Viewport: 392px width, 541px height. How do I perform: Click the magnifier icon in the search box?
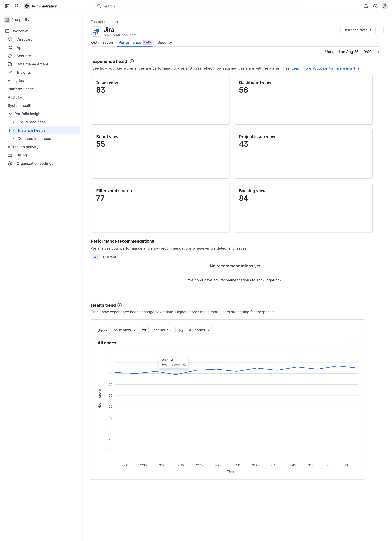99,6
